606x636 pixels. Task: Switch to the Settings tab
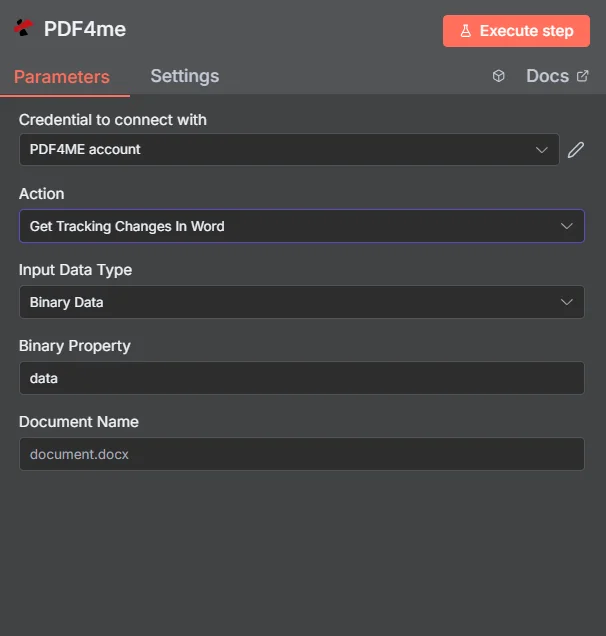click(x=185, y=76)
